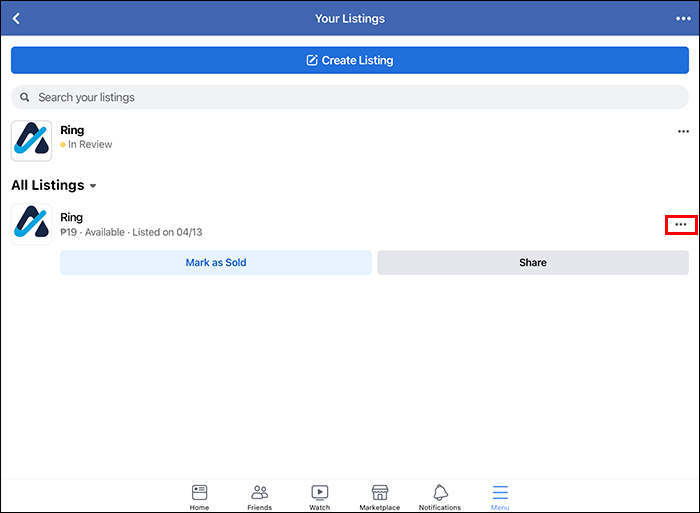Image resolution: width=700 pixels, height=513 pixels.
Task: Select the Ring In Review listing title
Action: pyautogui.click(x=72, y=130)
